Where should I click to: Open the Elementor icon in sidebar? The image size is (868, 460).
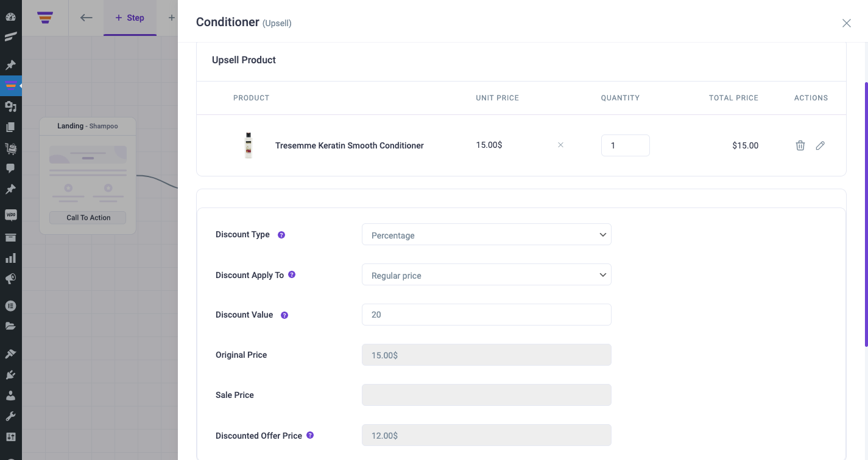[x=10, y=305]
